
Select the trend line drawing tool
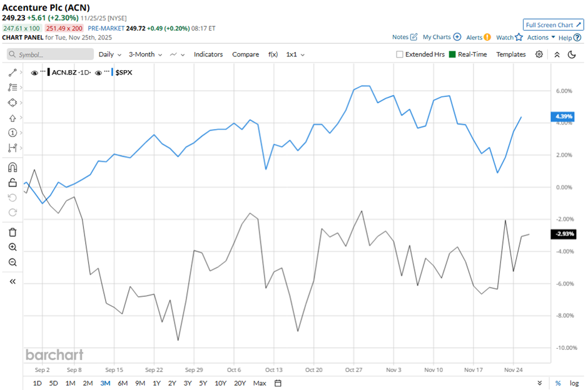12,73
